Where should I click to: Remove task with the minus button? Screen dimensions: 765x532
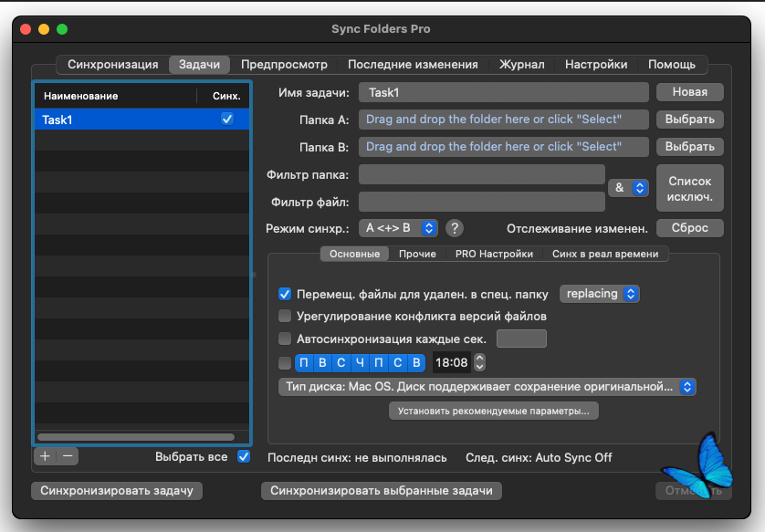pos(68,456)
